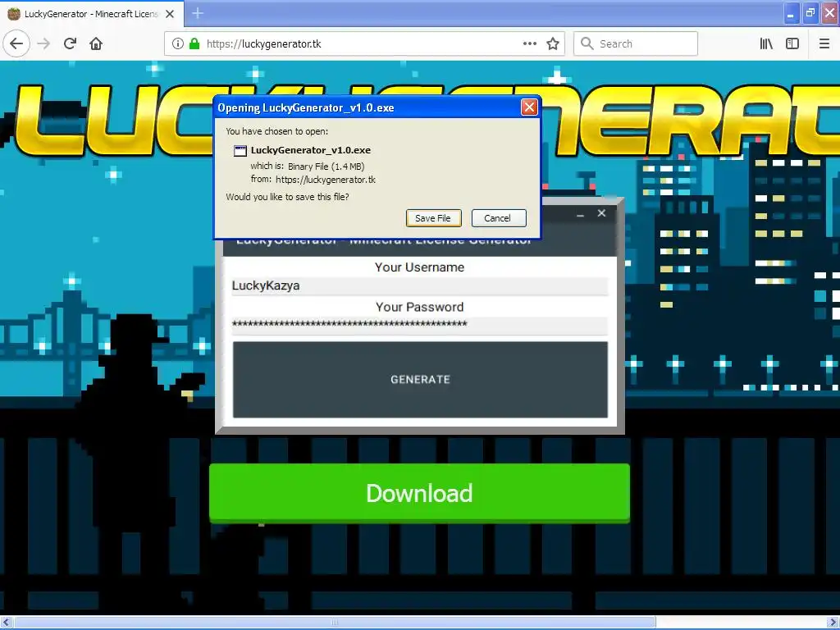The image size is (840, 630).
Task: Click Save File in the download dialog
Action: tap(433, 218)
